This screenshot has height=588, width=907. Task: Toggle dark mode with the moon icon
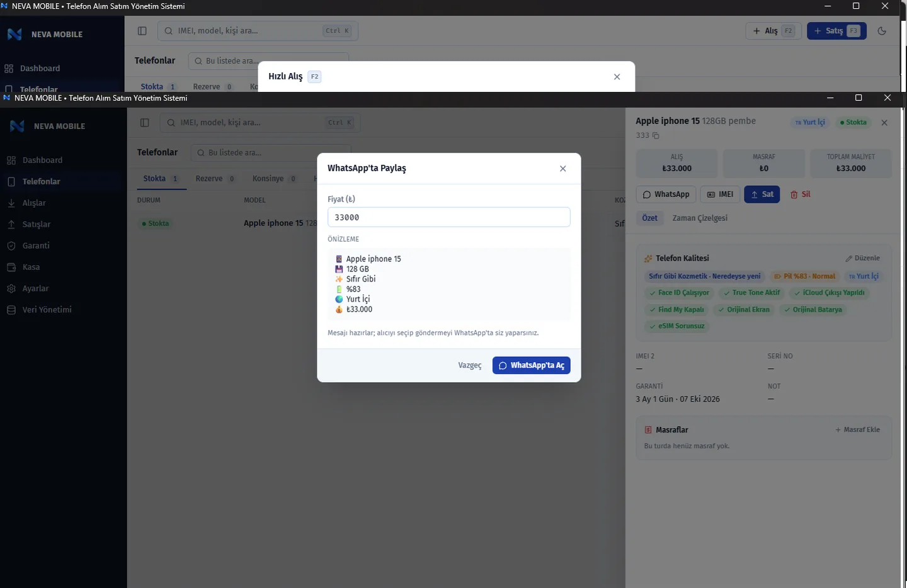882,31
